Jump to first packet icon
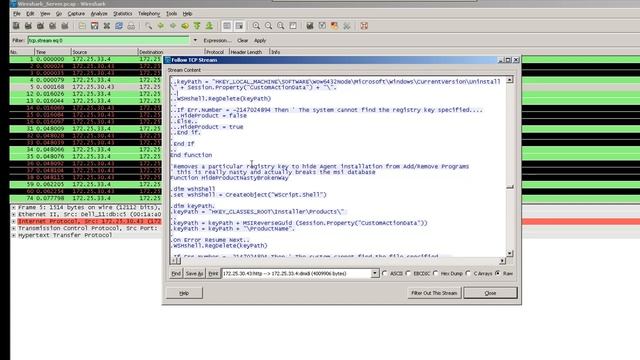This screenshot has width=640, height=360. [x=197, y=26]
